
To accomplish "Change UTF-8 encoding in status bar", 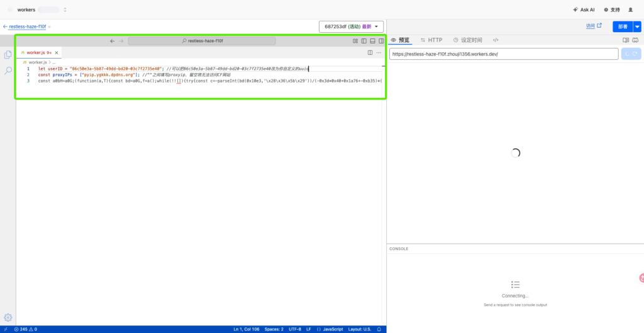I will pyautogui.click(x=295, y=329).
